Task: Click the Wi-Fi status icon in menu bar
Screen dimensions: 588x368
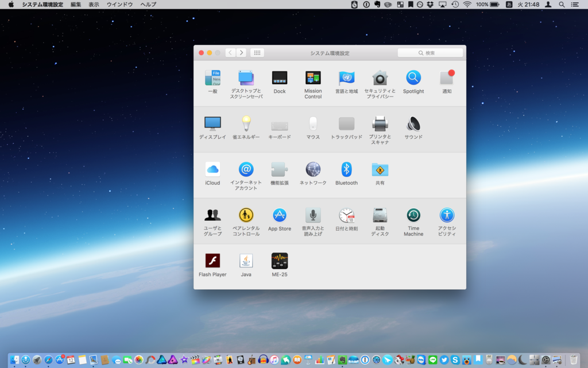Action: [x=467, y=5]
